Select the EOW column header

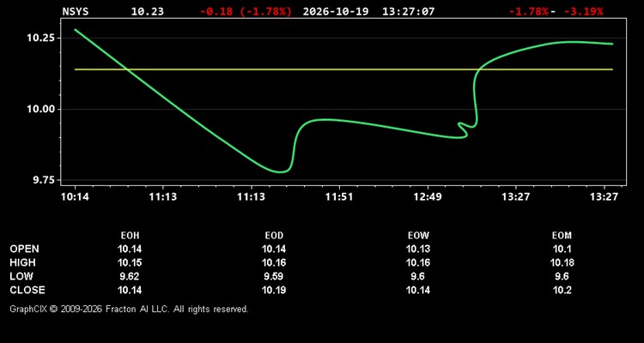pos(418,236)
